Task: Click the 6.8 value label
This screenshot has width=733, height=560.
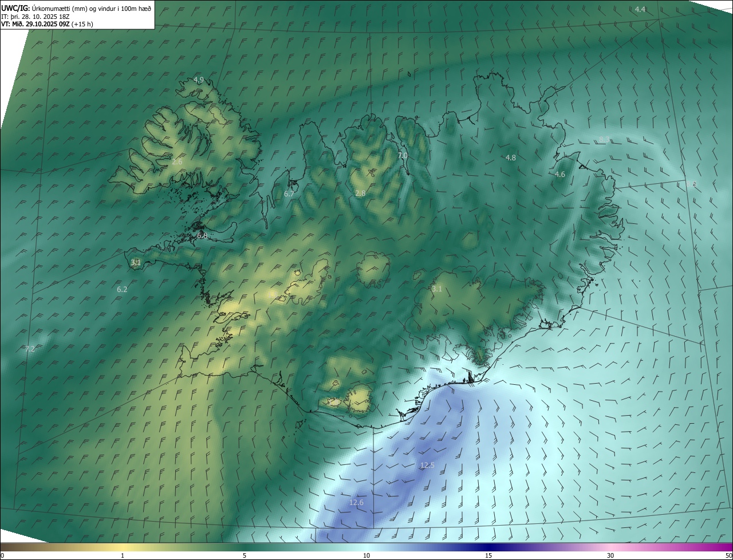Action: (x=202, y=235)
